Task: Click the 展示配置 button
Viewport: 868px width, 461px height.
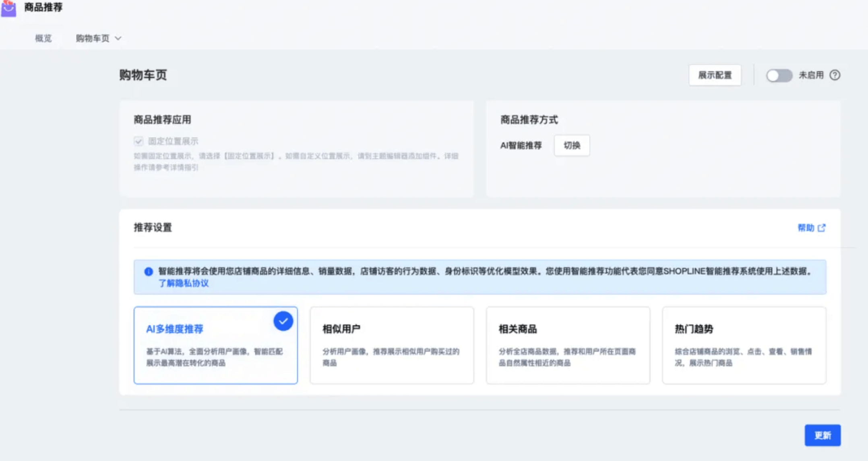Action: coord(715,75)
